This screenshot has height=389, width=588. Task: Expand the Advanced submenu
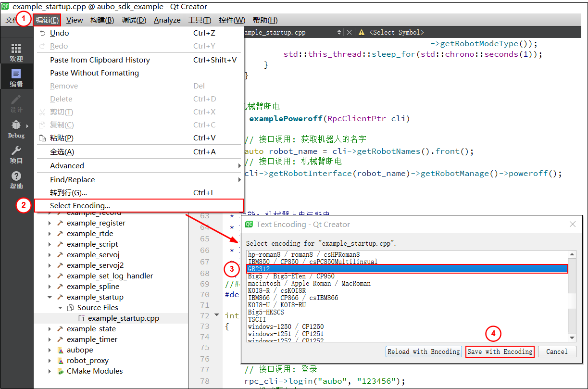pos(138,166)
